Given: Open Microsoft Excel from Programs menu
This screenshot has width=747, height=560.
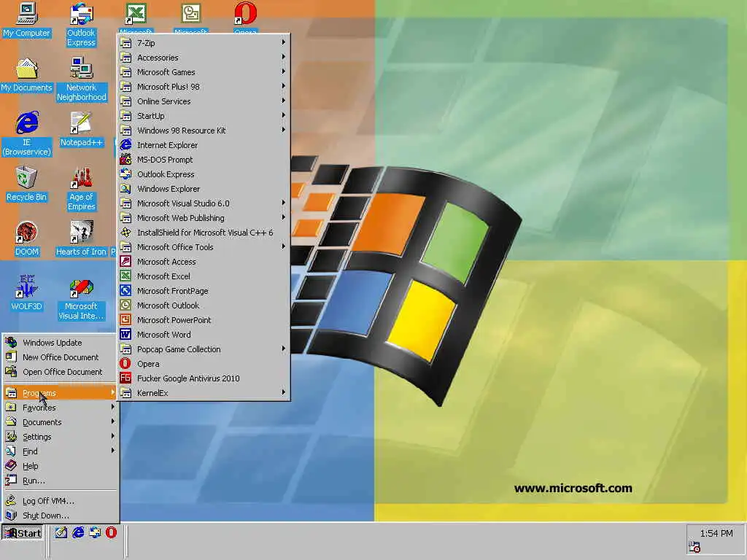Looking at the screenshot, I should [204, 276].
